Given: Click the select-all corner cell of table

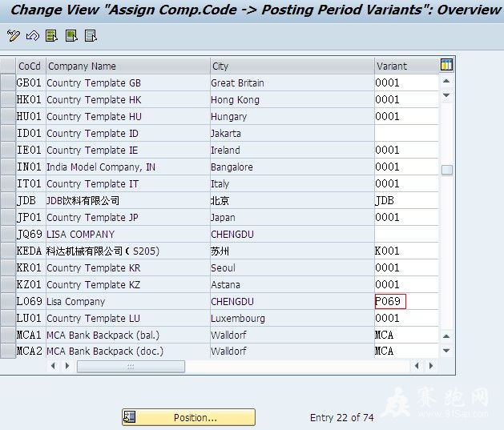Looking at the screenshot, I should (8, 66).
